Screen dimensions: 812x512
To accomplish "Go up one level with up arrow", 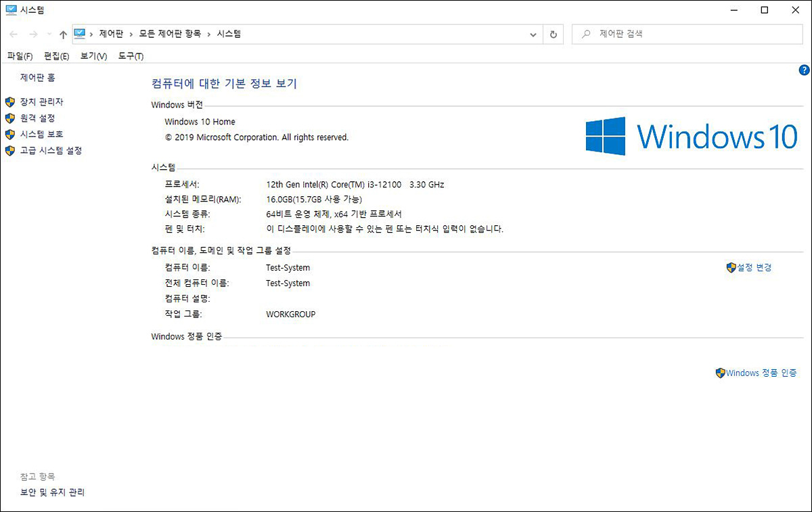I will point(63,34).
